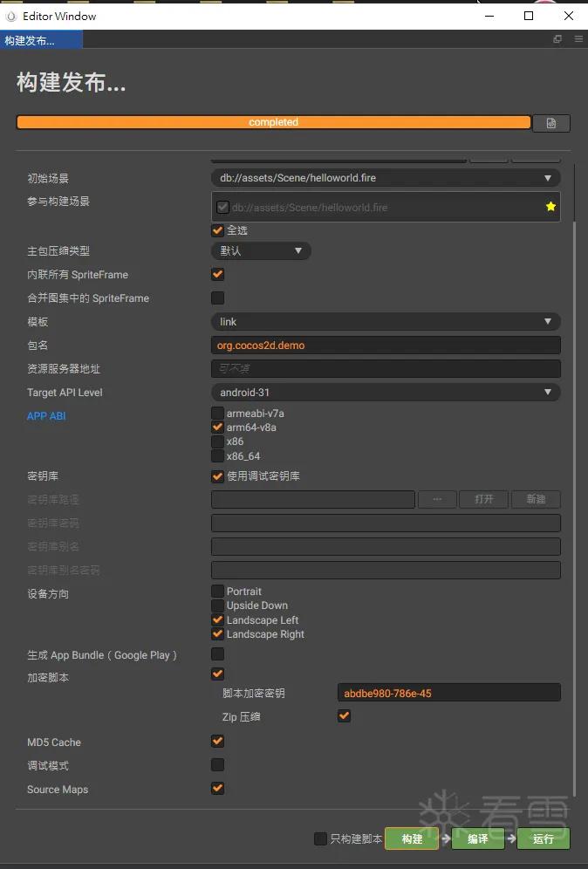588x869 pixels.
Task: Maximize the Editor Window
Action: pyautogui.click(x=529, y=16)
